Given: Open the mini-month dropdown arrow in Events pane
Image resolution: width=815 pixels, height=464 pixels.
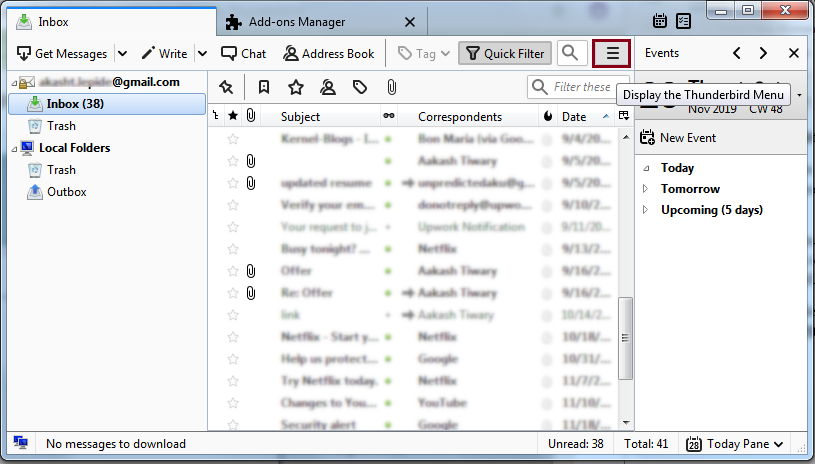Looking at the screenshot, I should coord(799,95).
